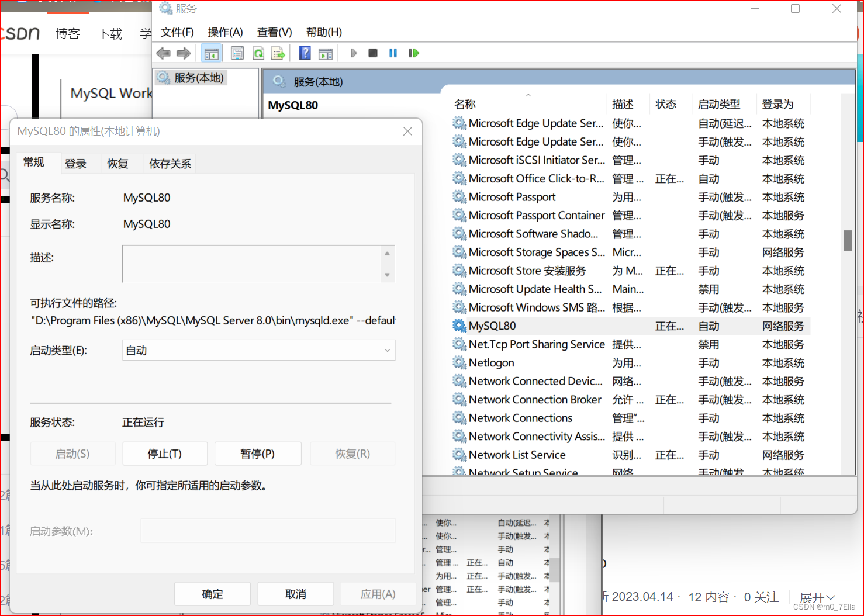
Task: Click the 确定 button
Action: pos(213,594)
